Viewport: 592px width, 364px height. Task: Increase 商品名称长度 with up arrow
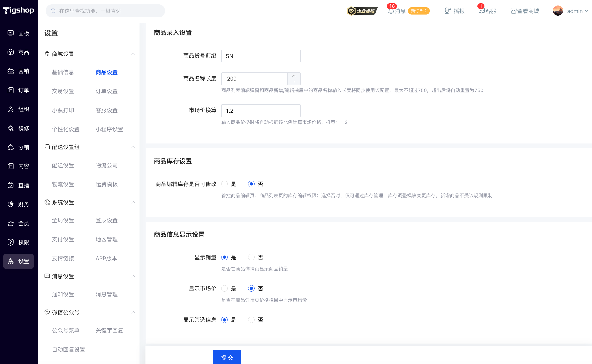pyautogui.click(x=294, y=76)
